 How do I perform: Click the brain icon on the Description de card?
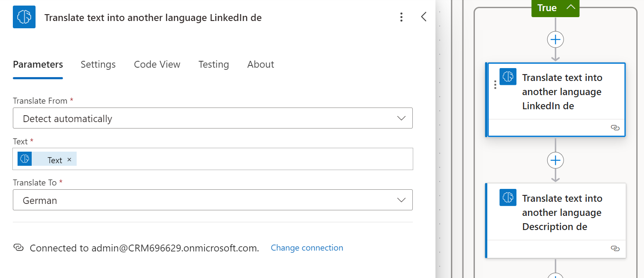click(x=507, y=198)
